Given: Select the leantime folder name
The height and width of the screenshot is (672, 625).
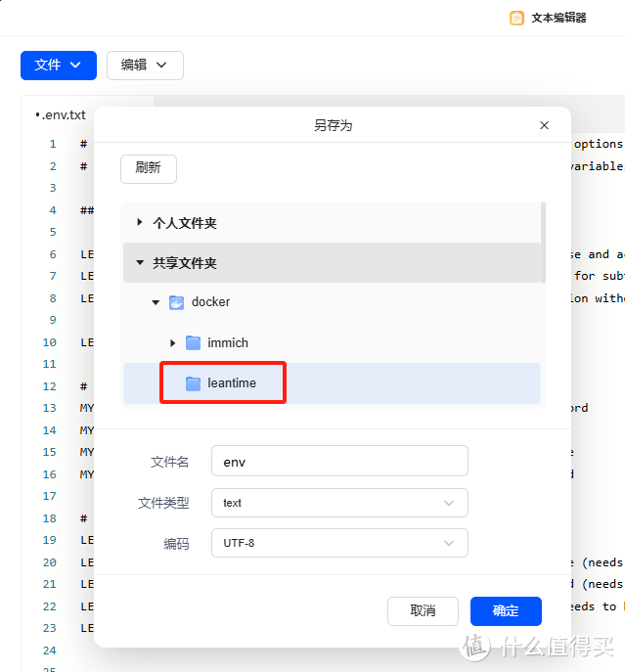Looking at the screenshot, I should point(232,382).
